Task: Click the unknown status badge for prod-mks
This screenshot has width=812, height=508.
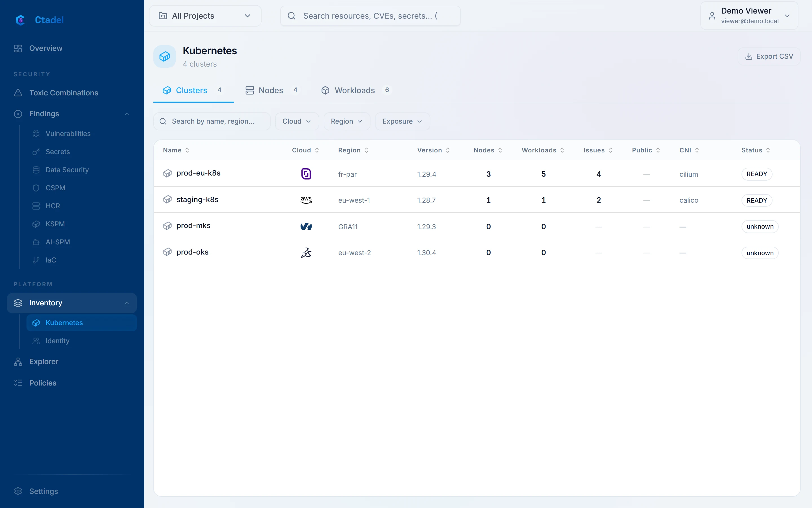Action: [x=760, y=226]
